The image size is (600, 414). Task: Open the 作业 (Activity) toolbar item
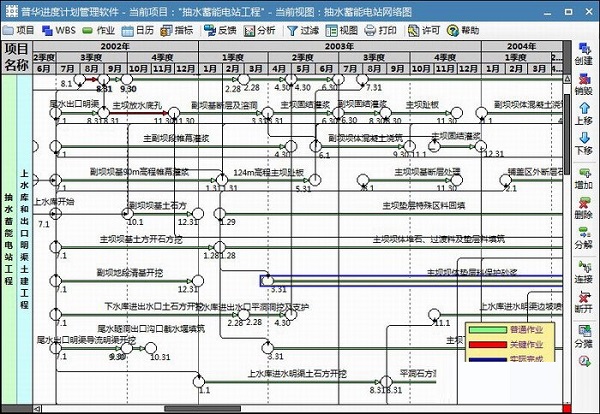(98, 30)
